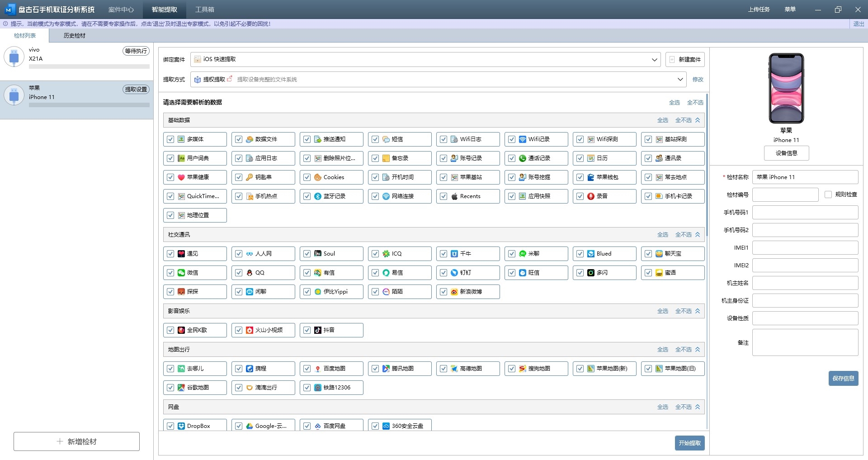Click the Momo (陌陌) icon
868x460 pixels.
pyautogui.click(x=386, y=292)
